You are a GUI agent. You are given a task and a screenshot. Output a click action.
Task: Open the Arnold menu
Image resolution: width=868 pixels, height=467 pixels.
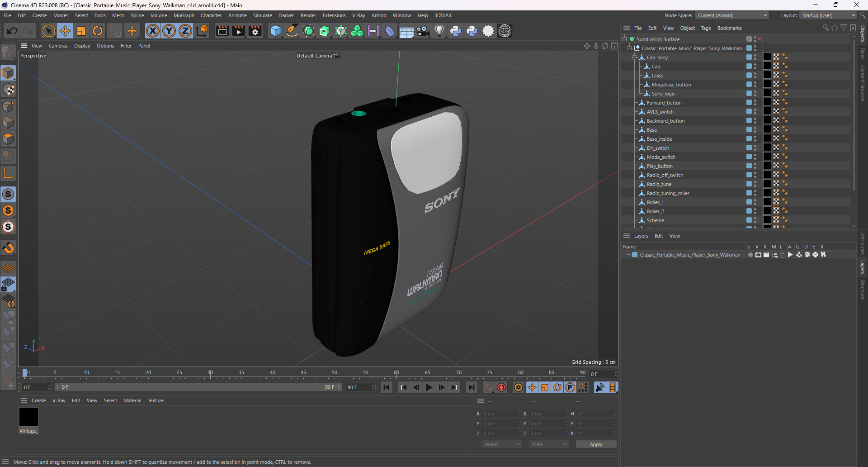click(x=379, y=15)
